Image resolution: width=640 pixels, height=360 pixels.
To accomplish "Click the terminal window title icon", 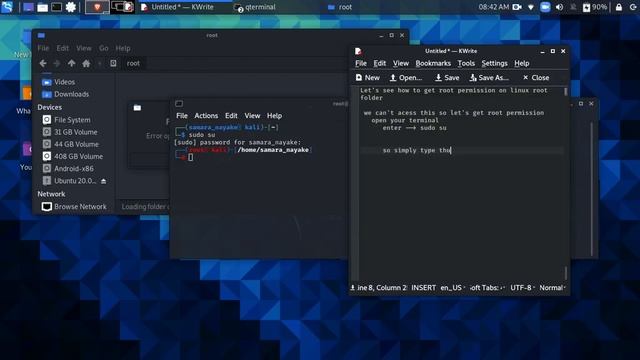I will [x=179, y=104].
